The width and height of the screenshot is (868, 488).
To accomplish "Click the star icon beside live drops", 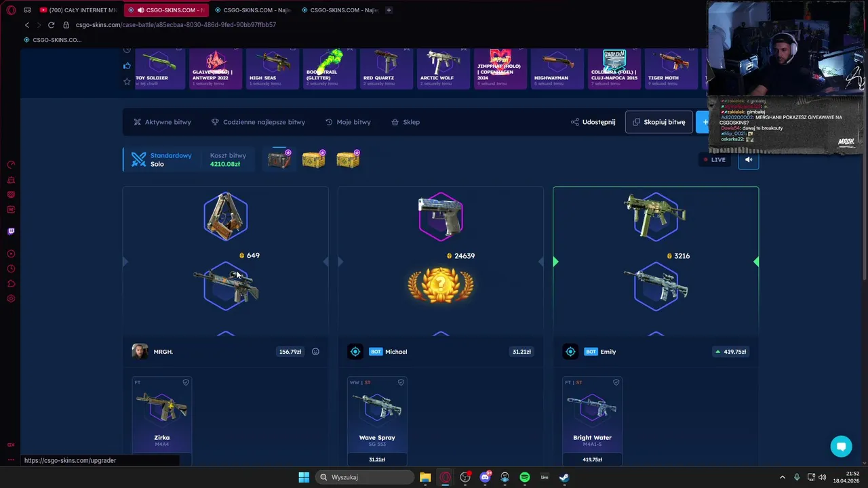I will [127, 81].
